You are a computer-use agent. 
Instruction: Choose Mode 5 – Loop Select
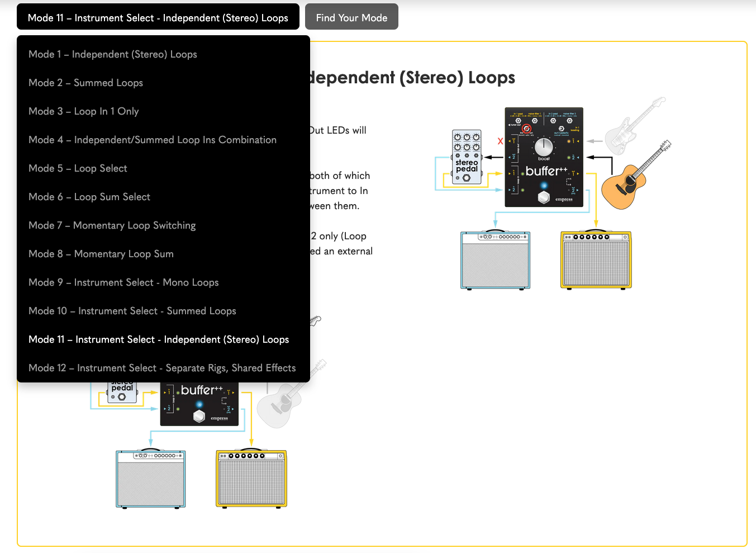pyautogui.click(x=78, y=168)
